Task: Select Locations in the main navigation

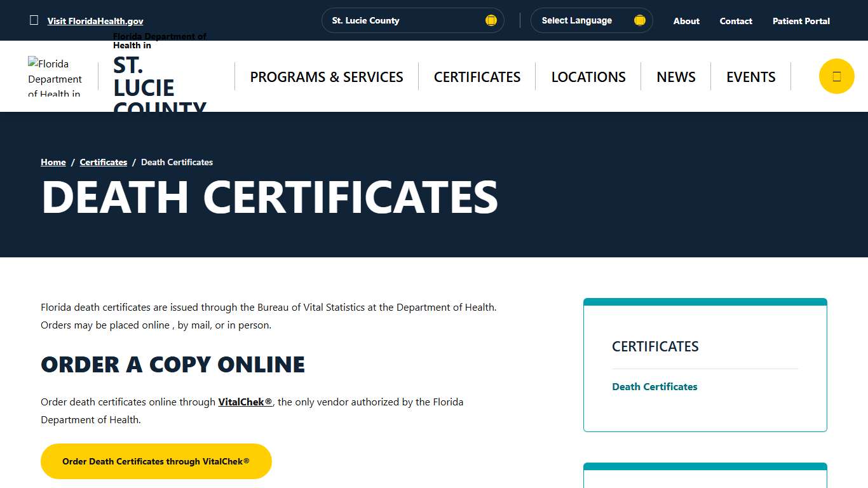Action: 588,76
